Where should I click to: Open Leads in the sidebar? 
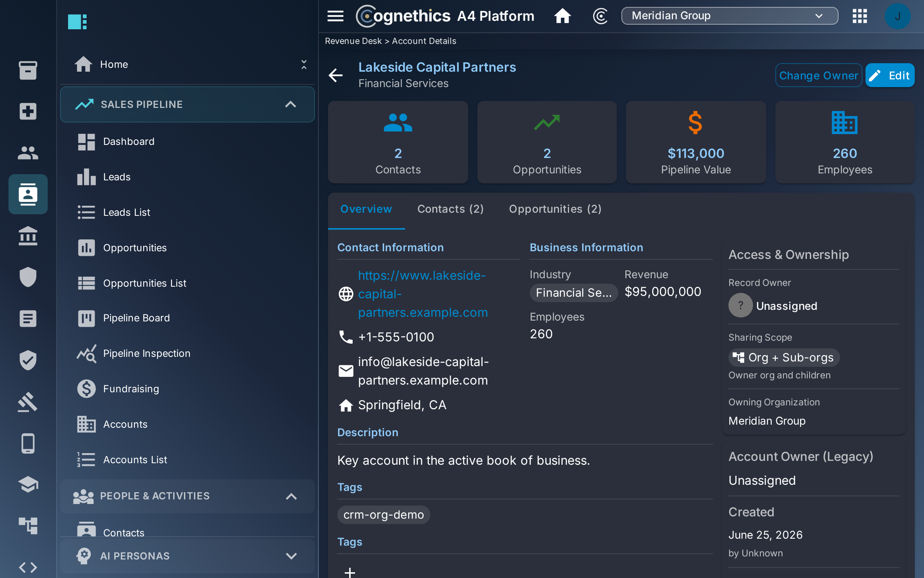(187, 177)
